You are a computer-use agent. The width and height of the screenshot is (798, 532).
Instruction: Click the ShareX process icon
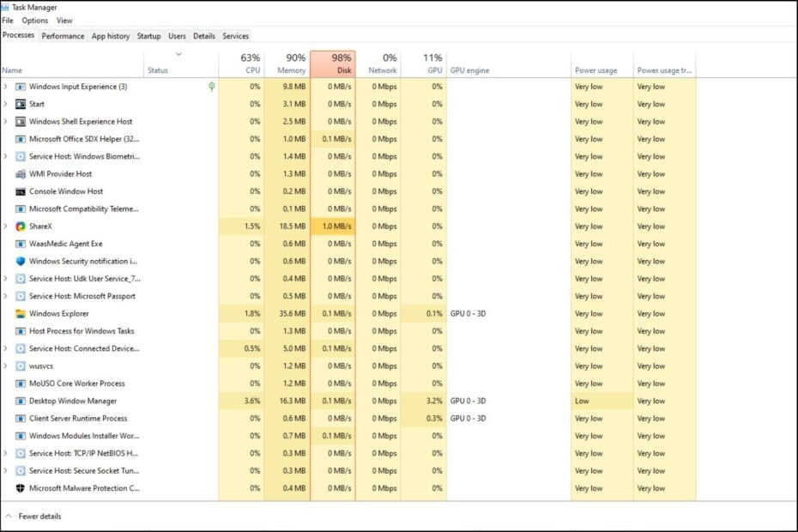20,227
